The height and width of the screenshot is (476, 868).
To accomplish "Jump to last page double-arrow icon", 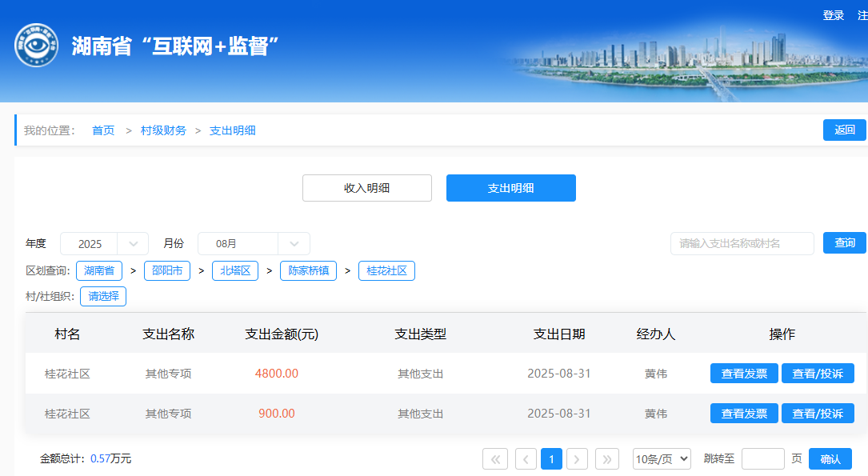I will coord(607,459).
